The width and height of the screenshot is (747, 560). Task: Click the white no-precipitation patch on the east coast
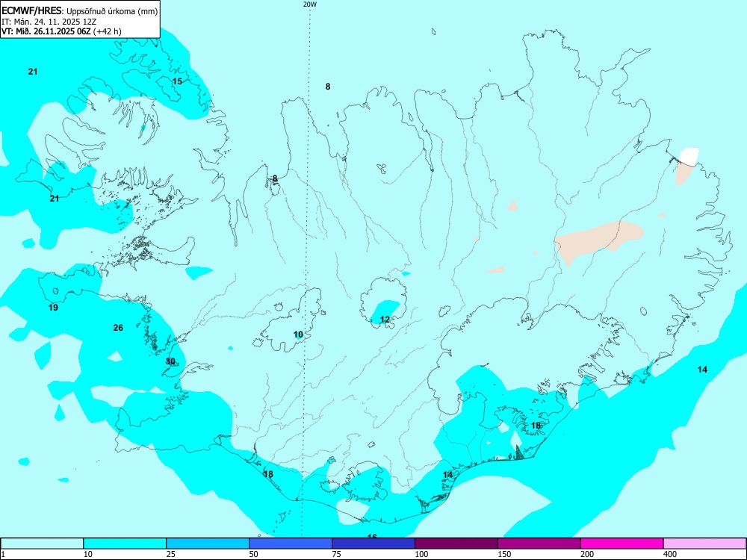[689, 156]
